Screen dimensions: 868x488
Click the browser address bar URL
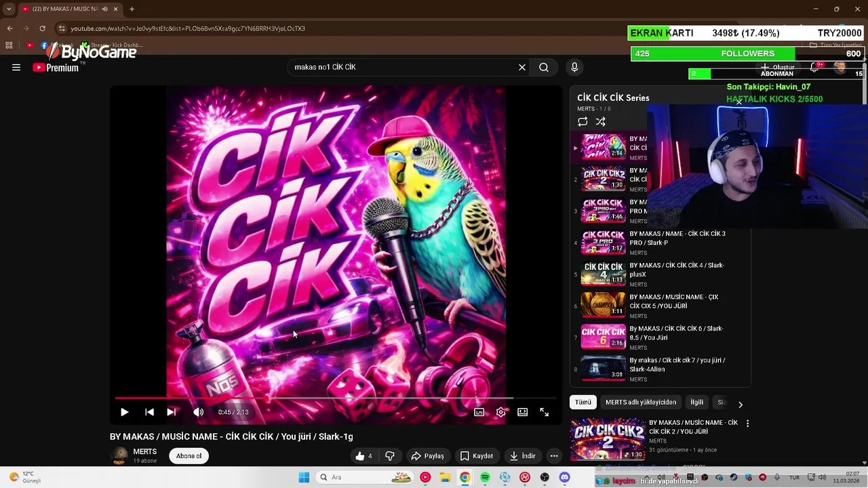[188, 28]
